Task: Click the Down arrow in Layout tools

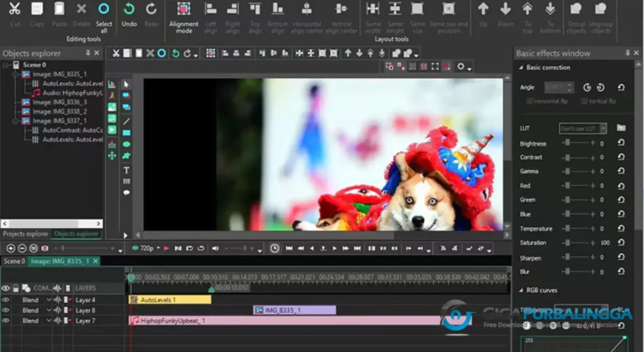Action: (x=506, y=9)
